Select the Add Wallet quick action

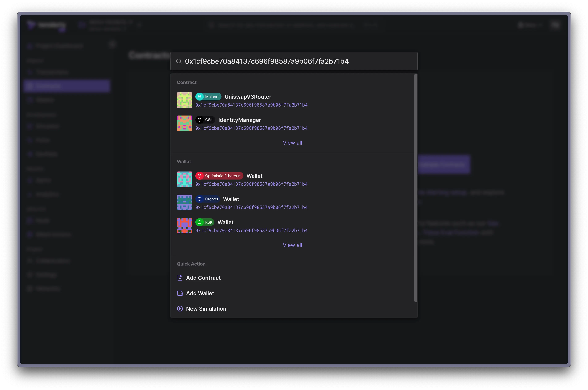292,293
